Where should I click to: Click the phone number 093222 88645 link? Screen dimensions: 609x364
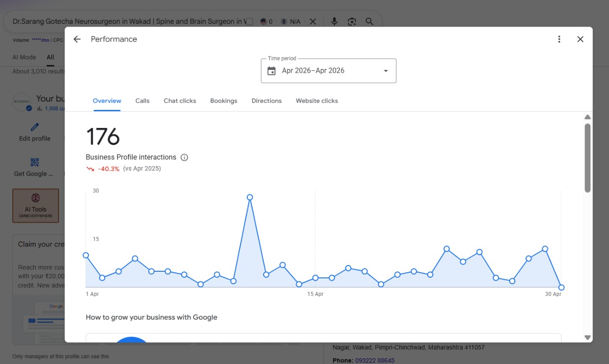coord(375,361)
